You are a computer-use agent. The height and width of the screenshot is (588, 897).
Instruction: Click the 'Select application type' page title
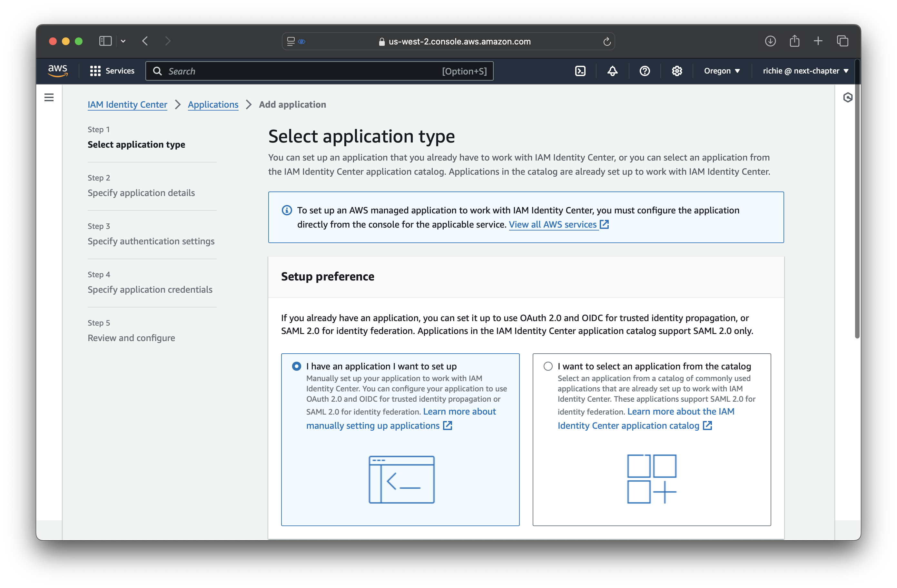[361, 136]
